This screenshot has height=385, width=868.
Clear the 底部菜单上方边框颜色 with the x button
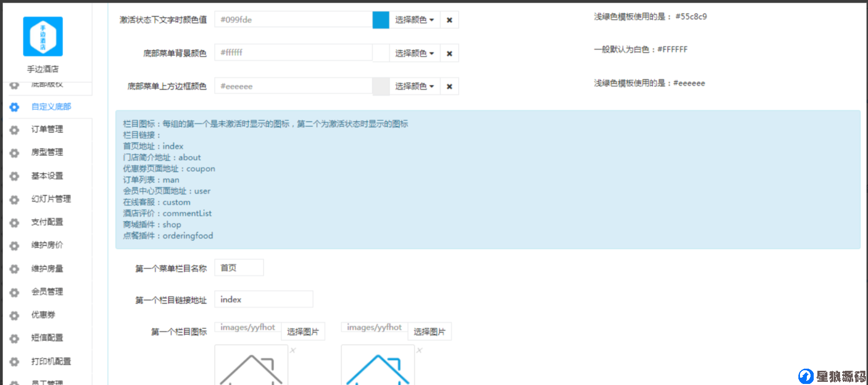coord(449,86)
